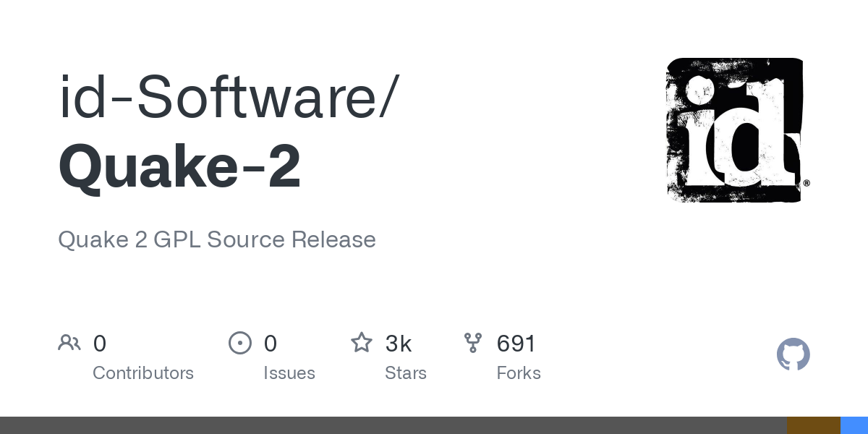Image resolution: width=868 pixels, height=434 pixels.
Task: Select the Quake 2 GPL Source Release description
Action: pyautogui.click(x=217, y=239)
